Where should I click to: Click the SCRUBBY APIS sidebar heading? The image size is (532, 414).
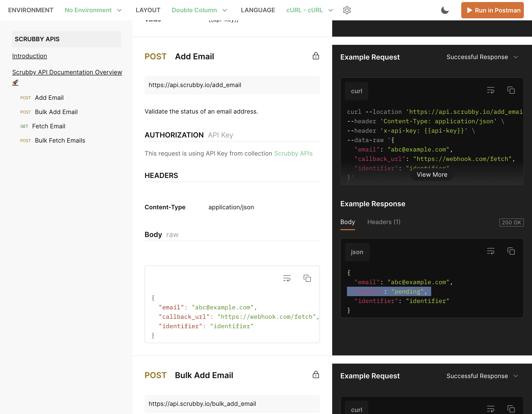tap(66, 39)
